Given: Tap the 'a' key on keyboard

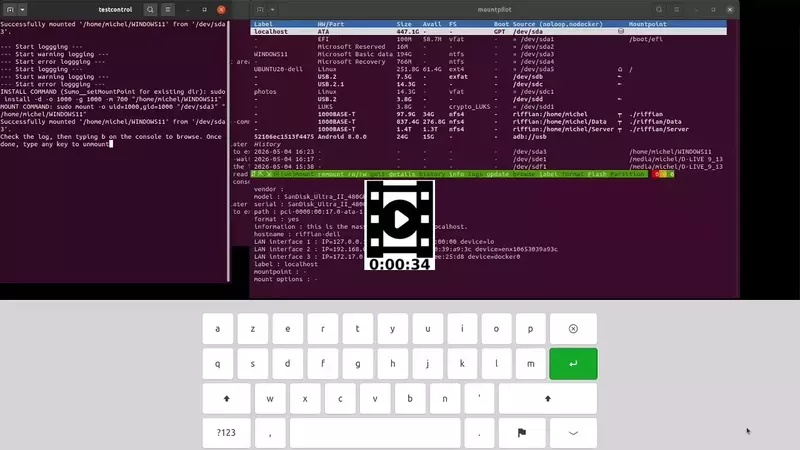Looking at the screenshot, I should 218,329.
